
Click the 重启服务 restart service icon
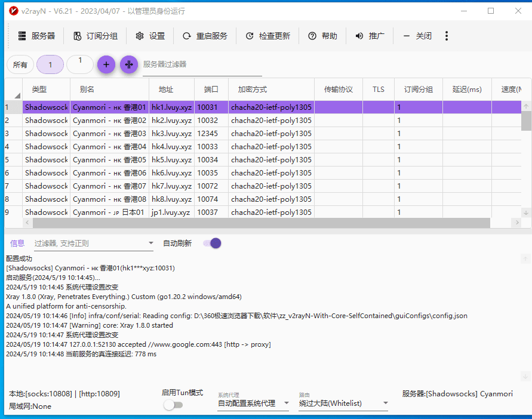coord(187,35)
